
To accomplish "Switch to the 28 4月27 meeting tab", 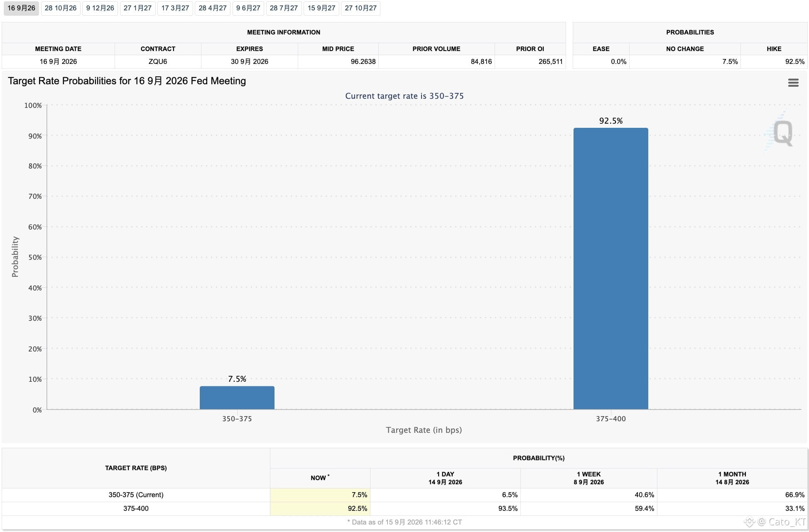I will coord(213,8).
